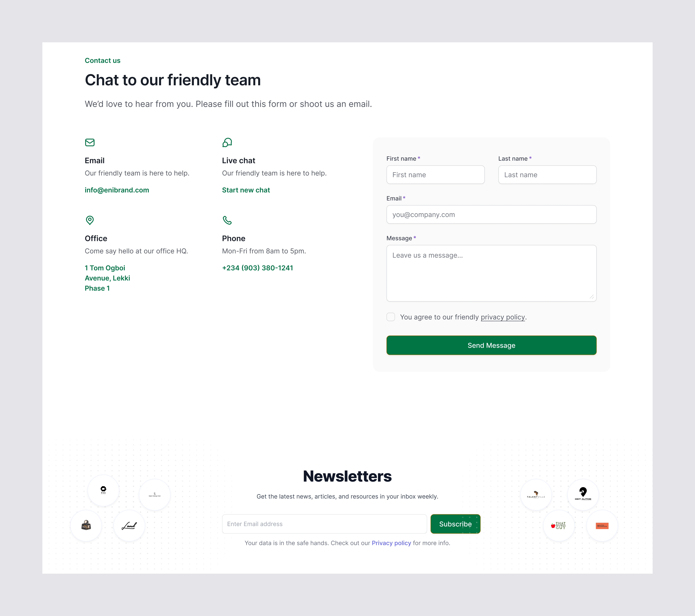Open the underlined privacy policy form link
Screen dimensions: 695x616
pos(502,317)
